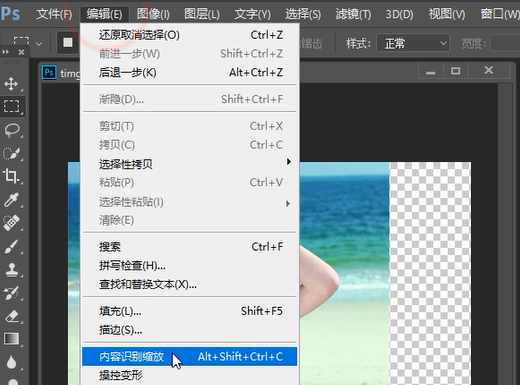This screenshot has height=385, width=520.
Task: Select the Clone Stamp tool
Action: 11,269
